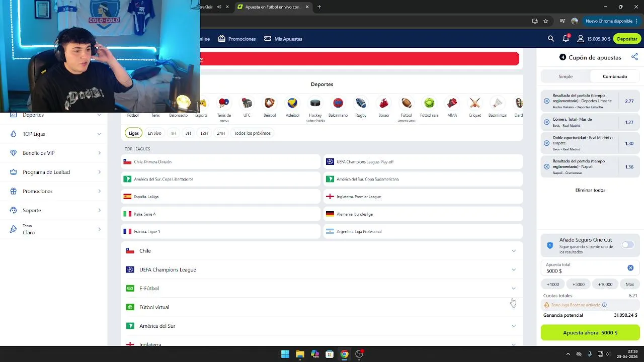Select the Ligas filter chip
This screenshot has height=362, width=644.
pos(133,133)
